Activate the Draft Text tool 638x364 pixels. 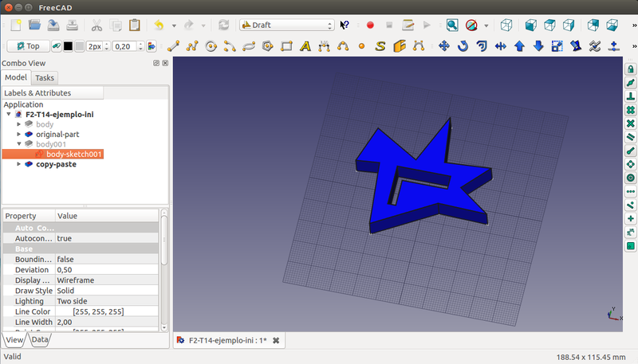click(305, 45)
